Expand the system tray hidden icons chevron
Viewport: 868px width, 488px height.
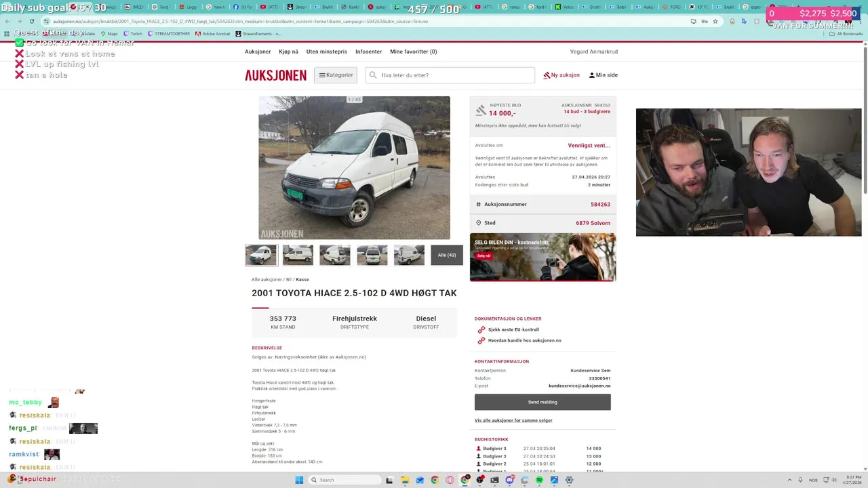[x=789, y=480]
